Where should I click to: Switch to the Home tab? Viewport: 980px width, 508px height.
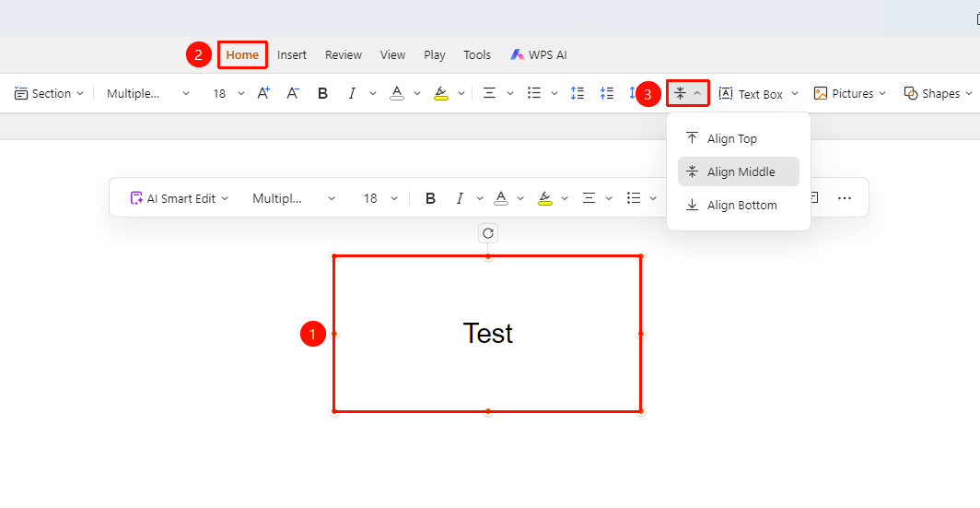[x=242, y=54]
